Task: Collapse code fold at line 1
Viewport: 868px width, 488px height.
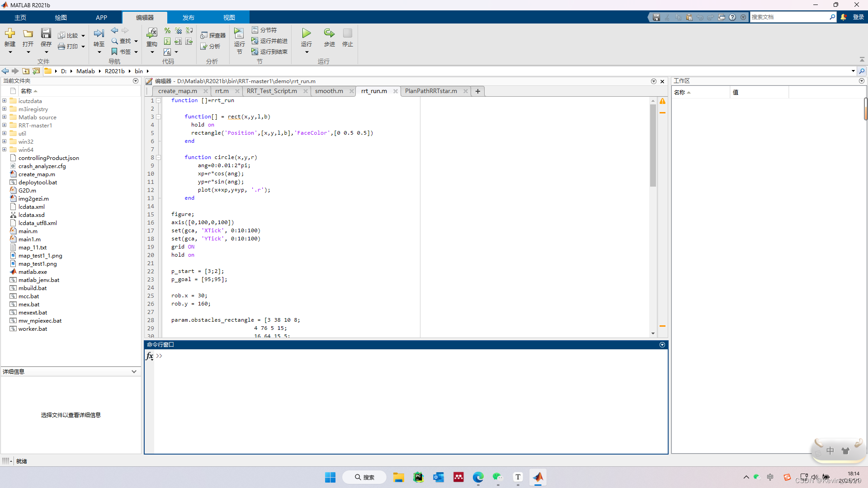Action: point(159,100)
